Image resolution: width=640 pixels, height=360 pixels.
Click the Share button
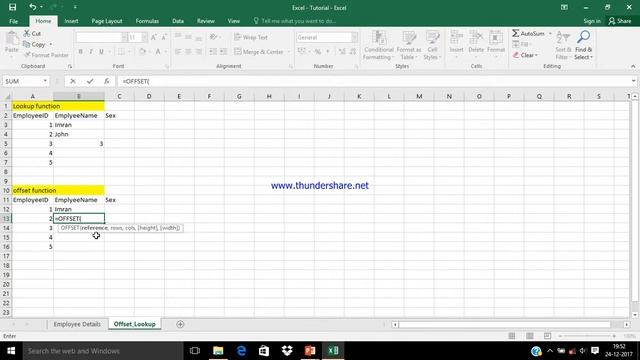click(620, 21)
